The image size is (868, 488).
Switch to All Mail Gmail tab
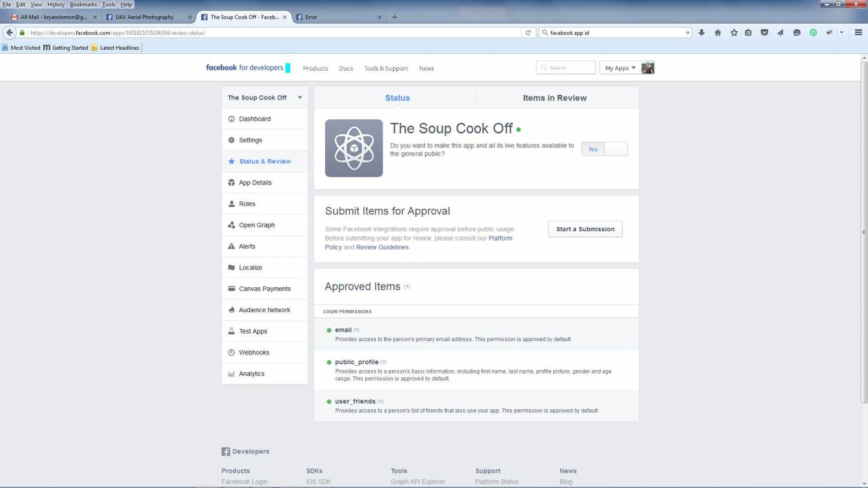point(54,17)
